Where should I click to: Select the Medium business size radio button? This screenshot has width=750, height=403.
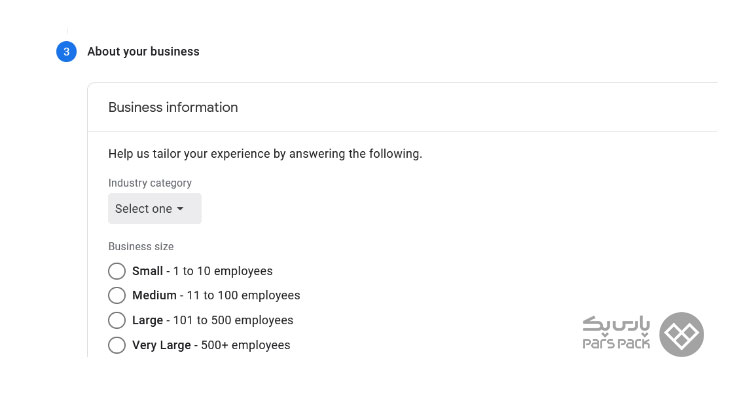[x=117, y=295]
